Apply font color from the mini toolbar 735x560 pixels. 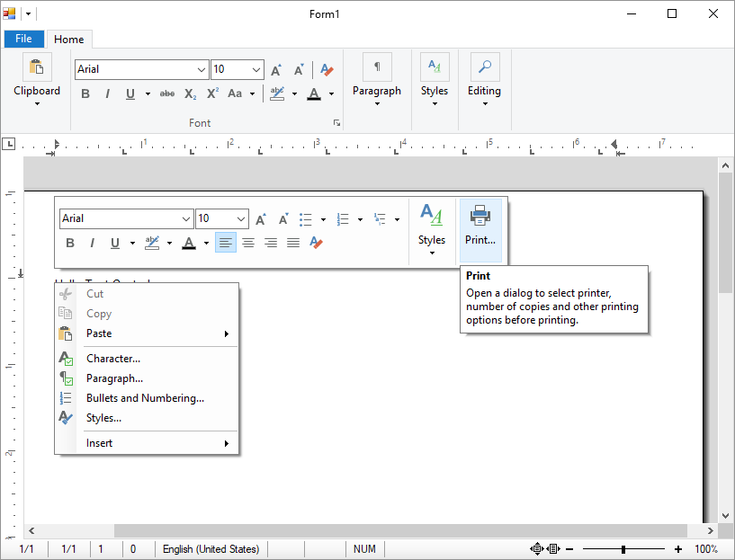(189, 243)
